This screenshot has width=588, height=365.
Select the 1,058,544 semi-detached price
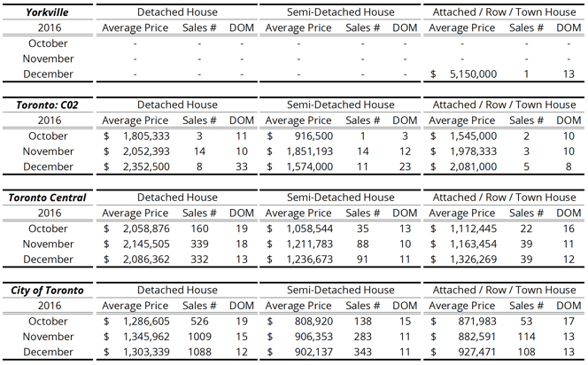[310, 229]
